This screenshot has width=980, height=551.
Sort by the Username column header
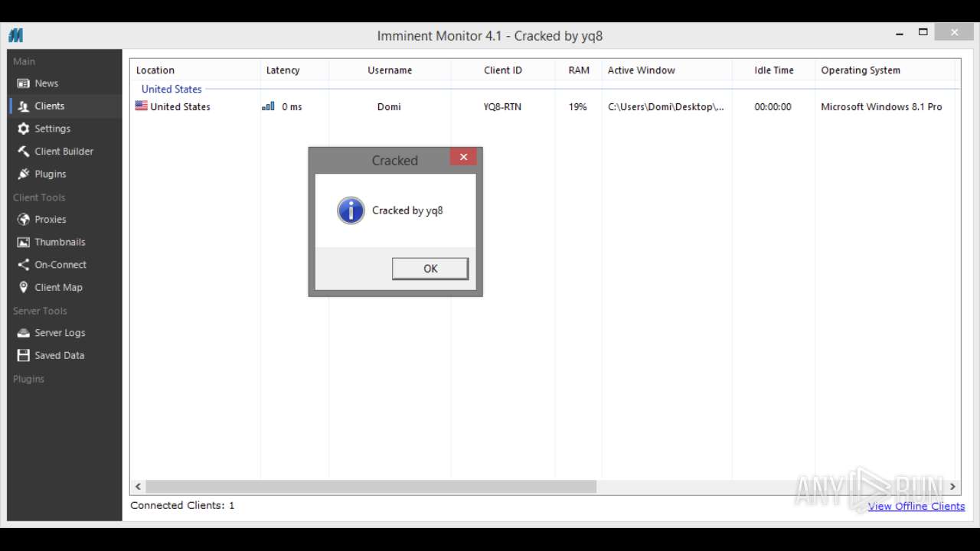(x=390, y=70)
